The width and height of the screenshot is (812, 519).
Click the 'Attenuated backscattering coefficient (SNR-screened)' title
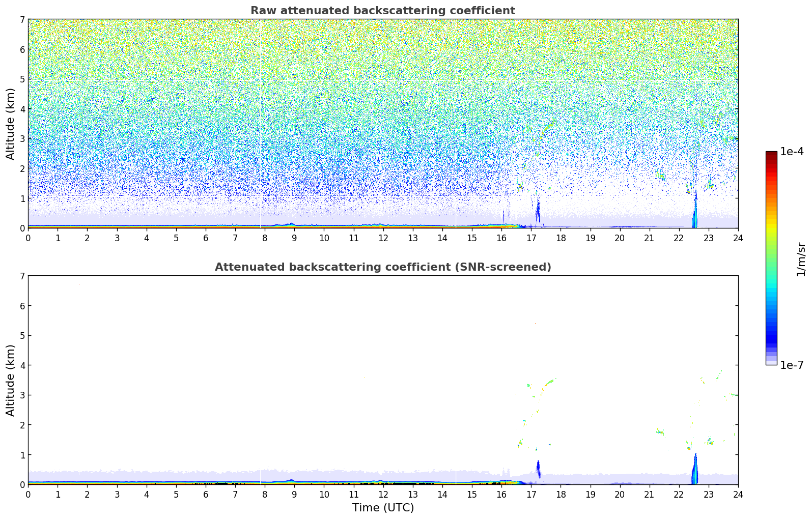(x=382, y=267)
